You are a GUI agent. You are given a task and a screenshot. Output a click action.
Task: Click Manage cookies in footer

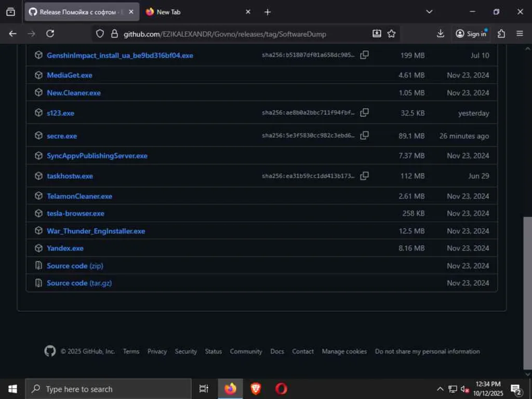pos(344,351)
